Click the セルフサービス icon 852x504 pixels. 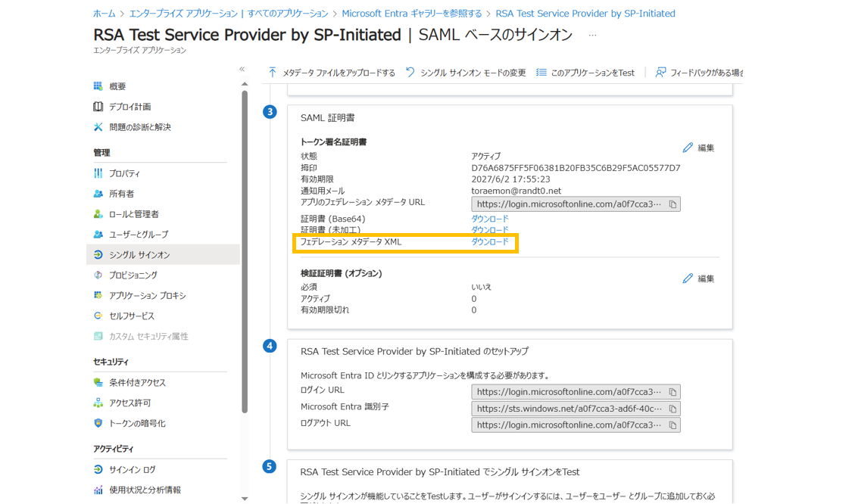tap(98, 316)
